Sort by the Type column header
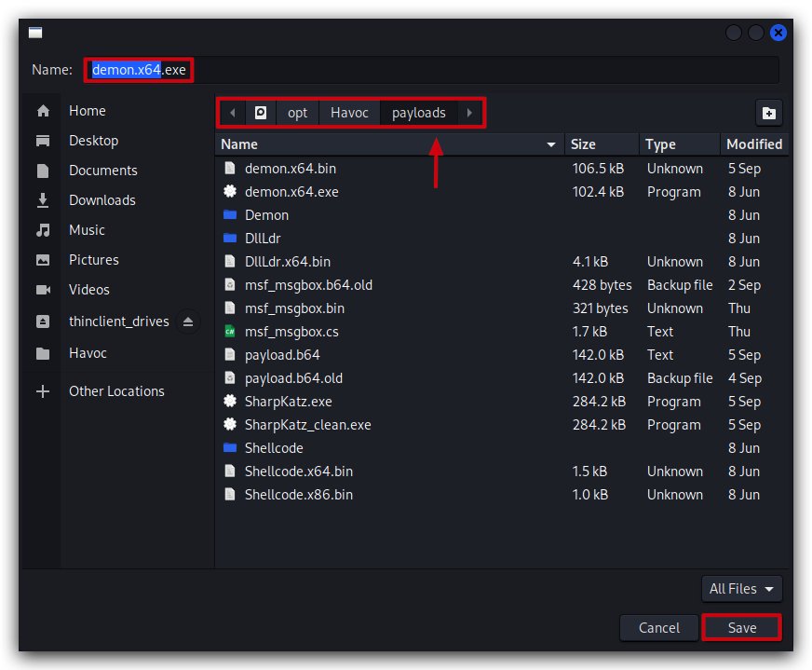This screenshot has height=670, width=812. pos(680,144)
